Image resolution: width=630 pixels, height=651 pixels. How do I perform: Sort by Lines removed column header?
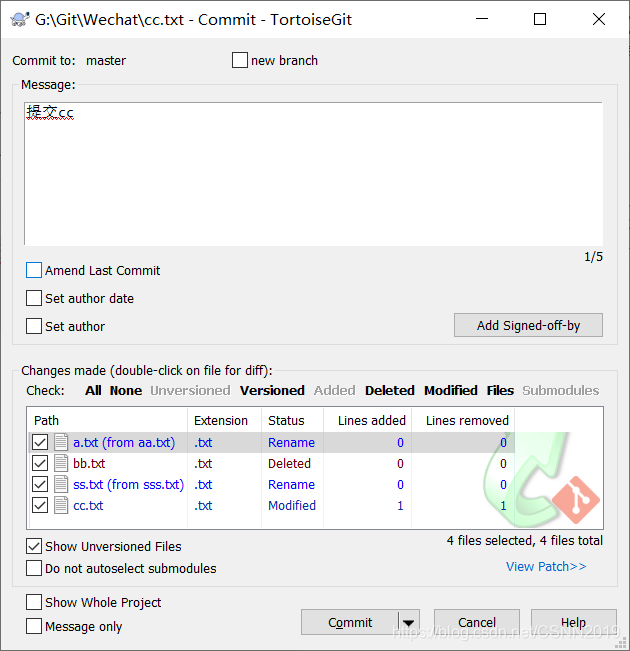click(463, 421)
